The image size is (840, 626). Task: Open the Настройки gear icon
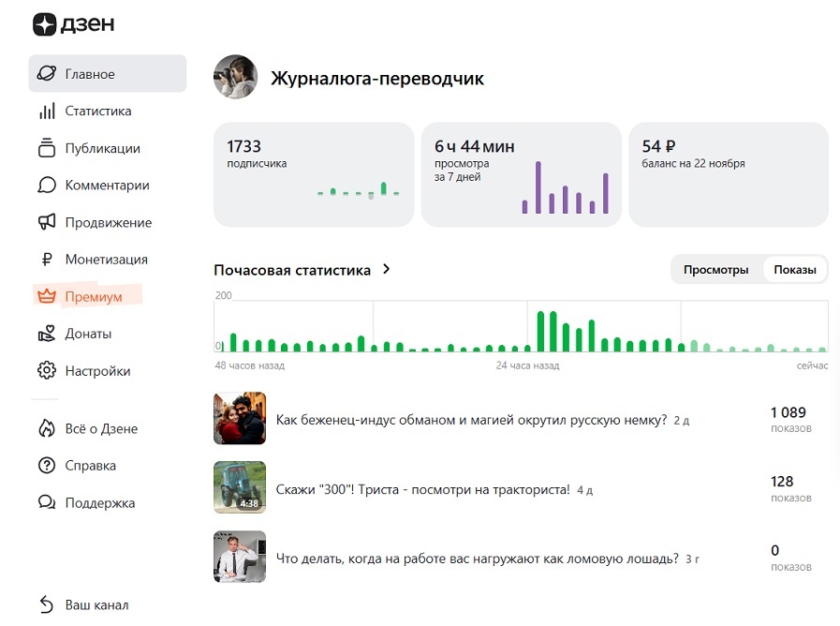tap(45, 370)
